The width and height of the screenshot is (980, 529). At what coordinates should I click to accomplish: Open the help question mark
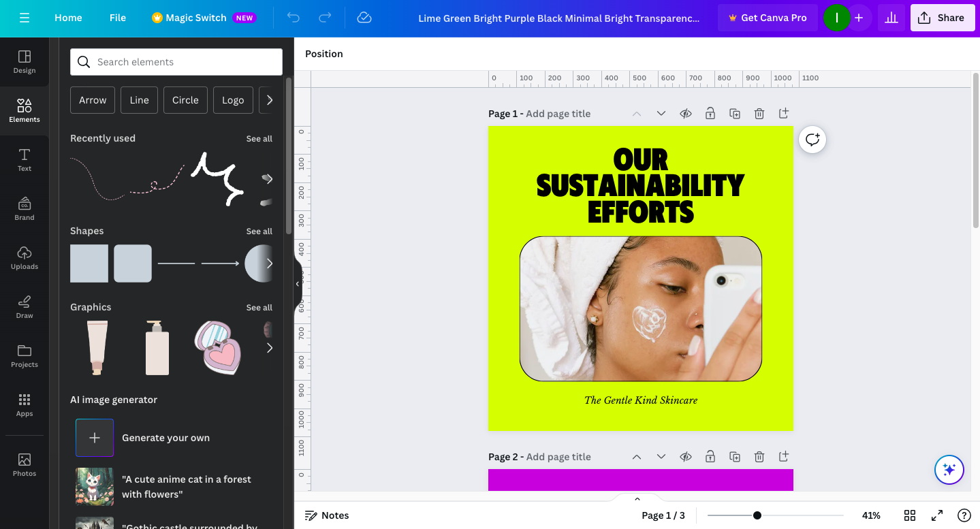point(964,515)
